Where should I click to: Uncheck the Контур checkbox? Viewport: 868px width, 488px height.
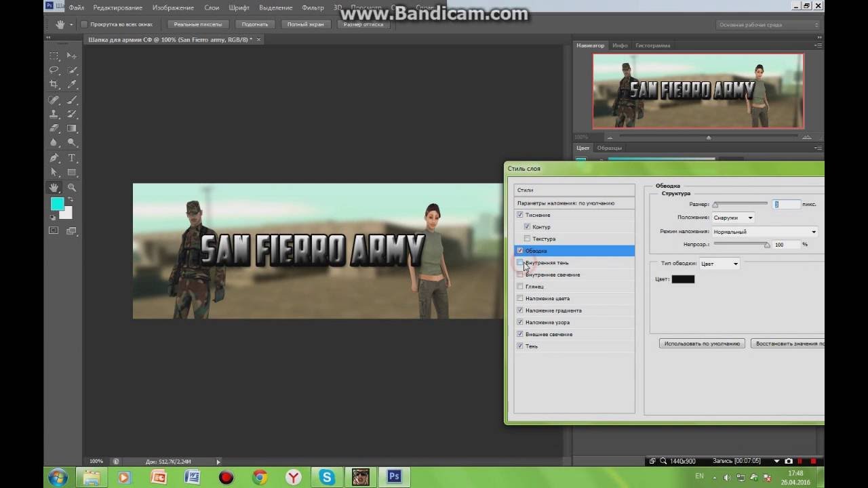(x=527, y=227)
